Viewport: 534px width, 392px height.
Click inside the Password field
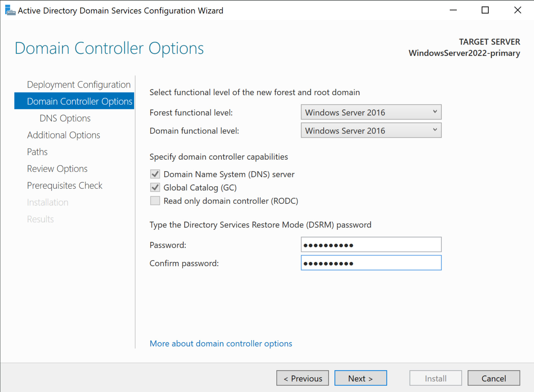(x=371, y=244)
